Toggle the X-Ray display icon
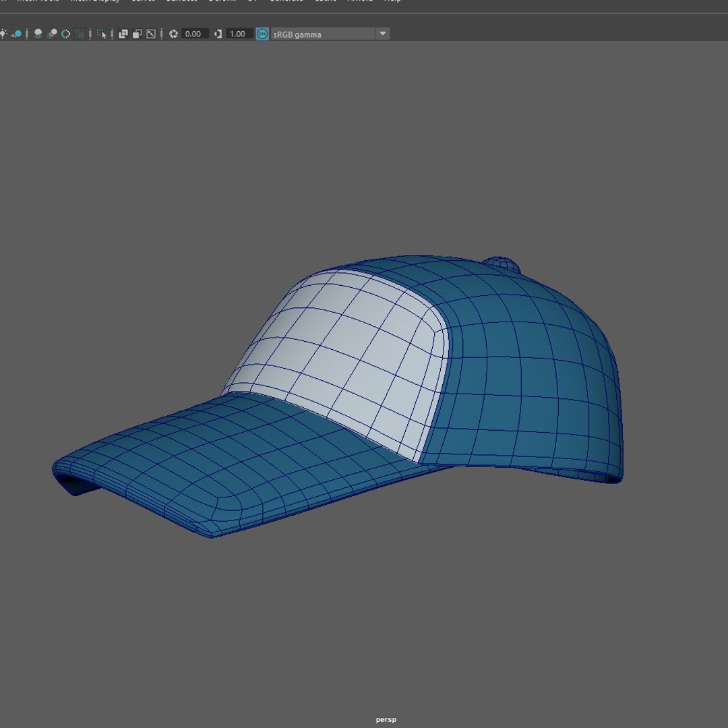Viewport: 728px width, 728px height. click(123, 34)
